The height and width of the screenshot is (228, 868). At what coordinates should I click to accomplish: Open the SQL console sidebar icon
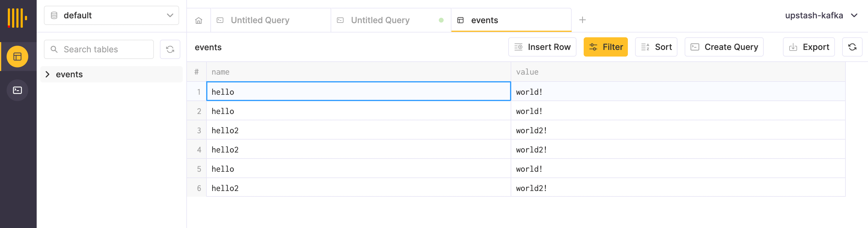tap(17, 90)
